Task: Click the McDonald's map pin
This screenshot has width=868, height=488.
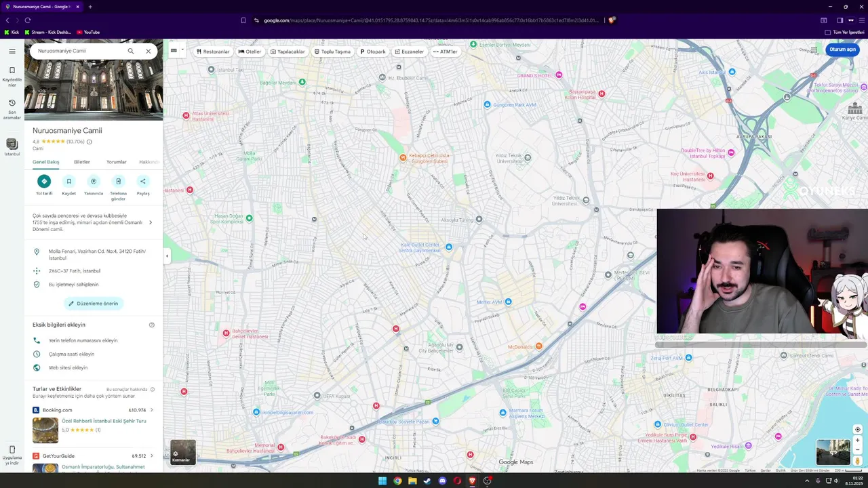Action: 538,346
